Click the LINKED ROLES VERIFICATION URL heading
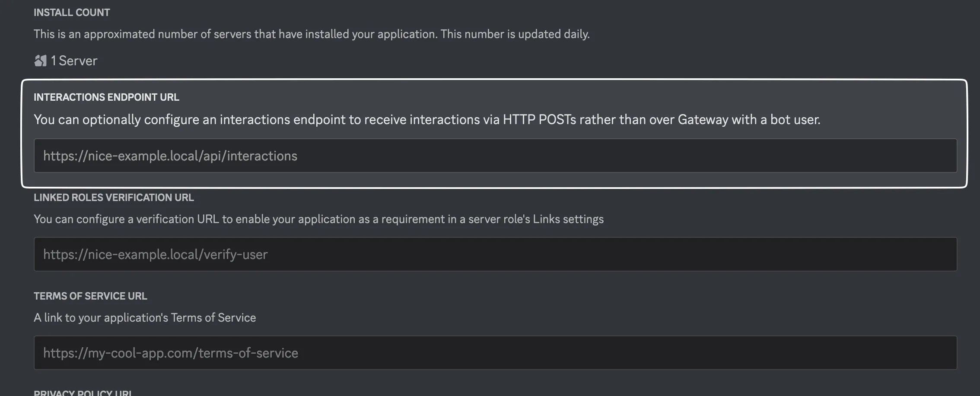Viewport: 980px width, 396px height. click(x=114, y=197)
